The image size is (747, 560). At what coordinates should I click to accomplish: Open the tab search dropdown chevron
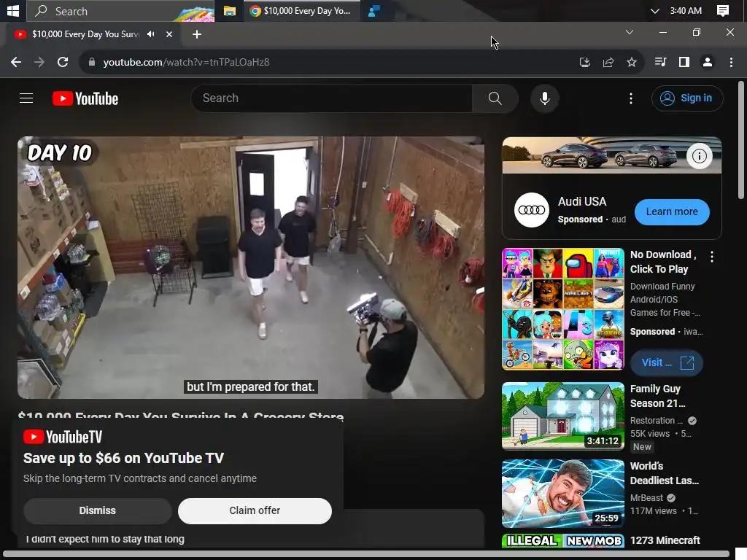[x=630, y=32]
